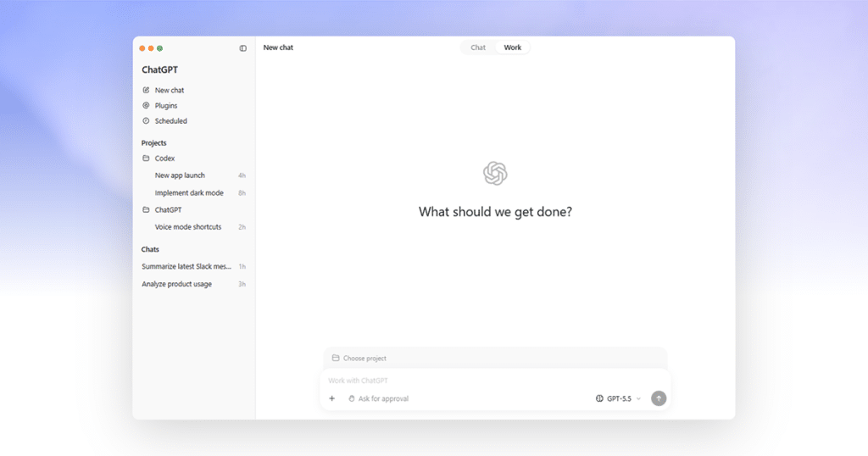Open Summarize latest Slack messages chat

click(x=186, y=266)
